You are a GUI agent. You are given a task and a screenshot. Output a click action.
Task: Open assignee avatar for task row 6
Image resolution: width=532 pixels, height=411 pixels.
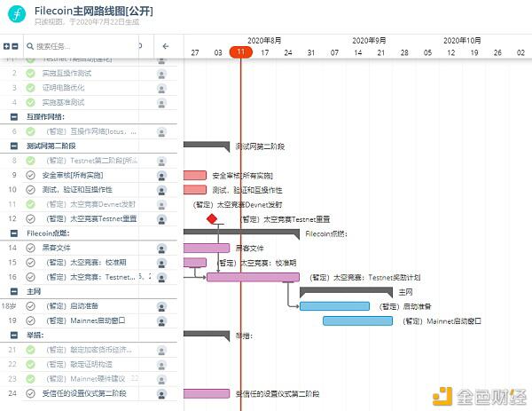(x=162, y=131)
